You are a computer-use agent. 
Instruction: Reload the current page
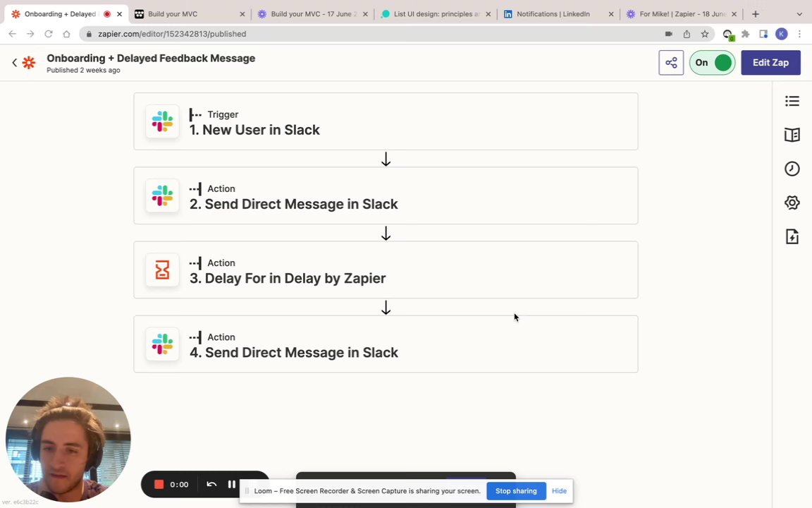point(48,34)
